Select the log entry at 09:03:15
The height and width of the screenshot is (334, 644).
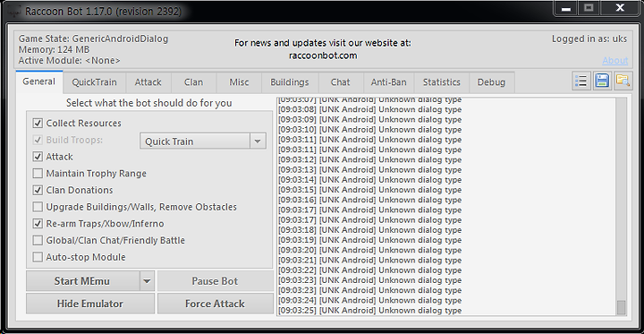point(369,190)
